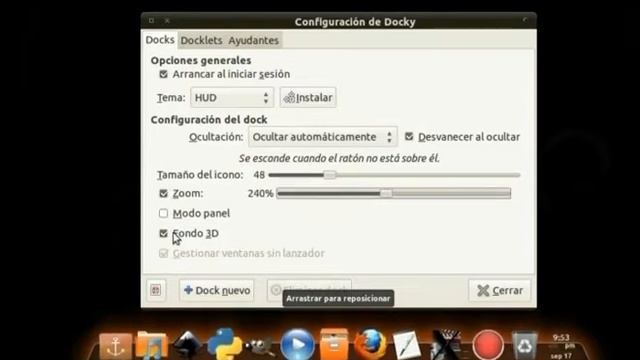Toggle Desvanecer al ocultar checkbox
Screen dimensions: 640x360
409,137
